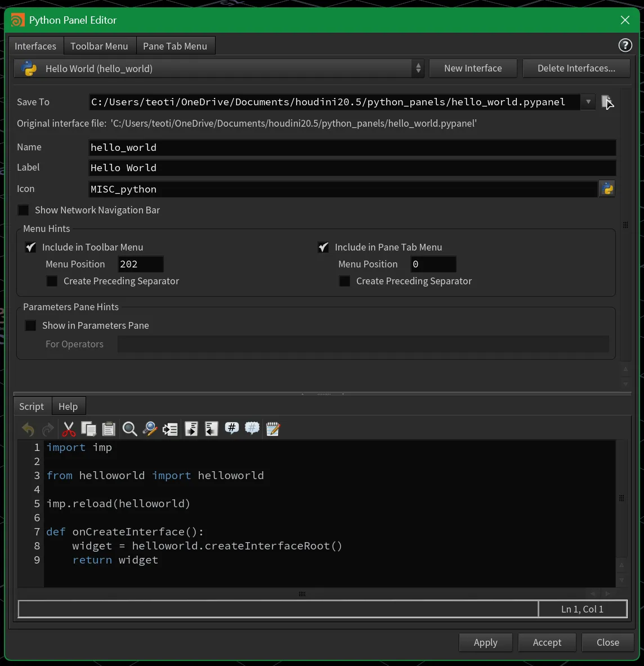Create a panel with the New Interface button

[x=473, y=68]
